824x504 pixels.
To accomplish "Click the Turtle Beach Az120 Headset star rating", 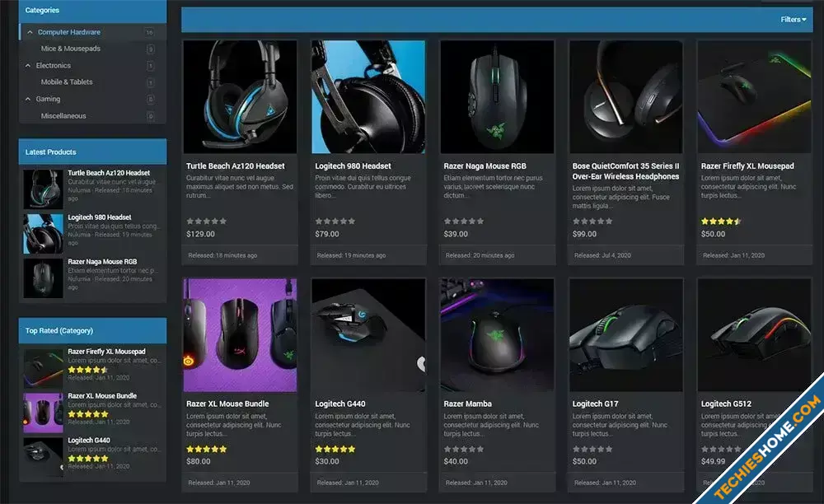I will [207, 222].
